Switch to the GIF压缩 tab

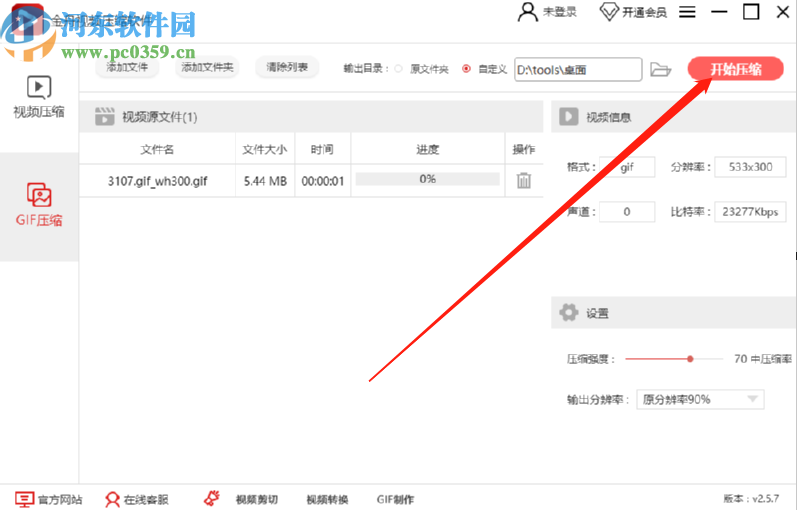coord(39,205)
